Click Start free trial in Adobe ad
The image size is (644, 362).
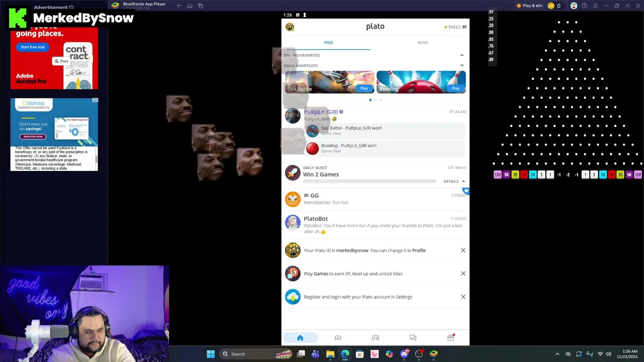[33, 47]
